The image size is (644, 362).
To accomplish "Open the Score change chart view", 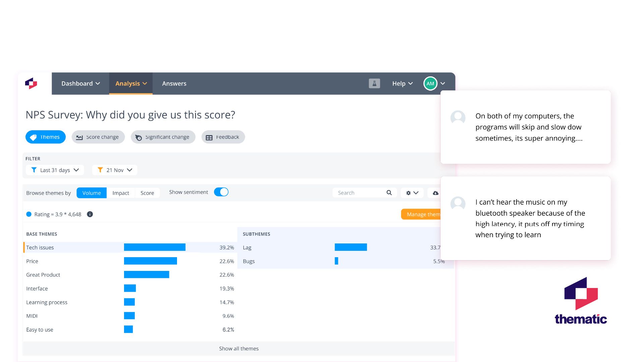I will coord(98,137).
